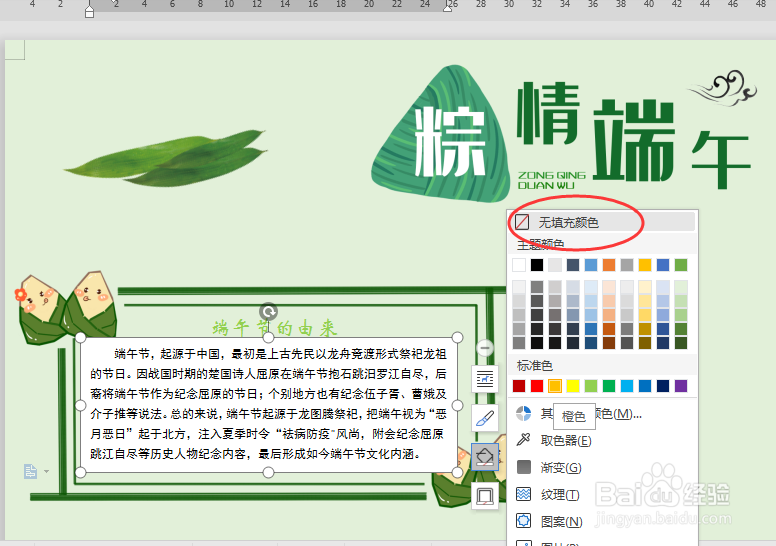Click the wavy texture icon beside 纹理
Image resolution: width=776 pixels, height=546 pixels.
tap(523, 494)
